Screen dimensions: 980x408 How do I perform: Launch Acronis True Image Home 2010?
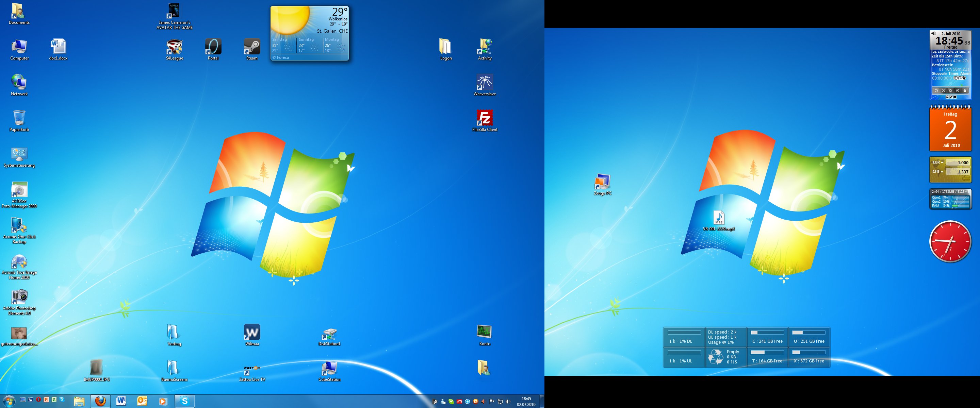pyautogui.click(x=19, y=267)
